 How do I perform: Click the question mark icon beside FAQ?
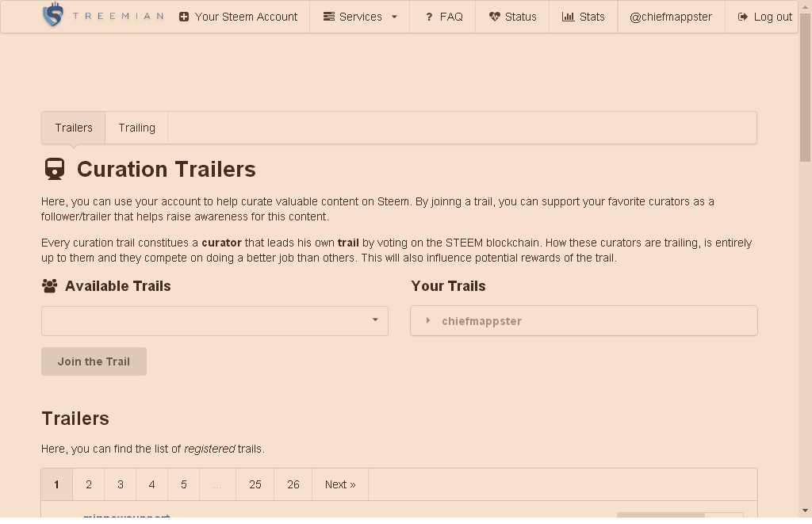coord(429,17)
